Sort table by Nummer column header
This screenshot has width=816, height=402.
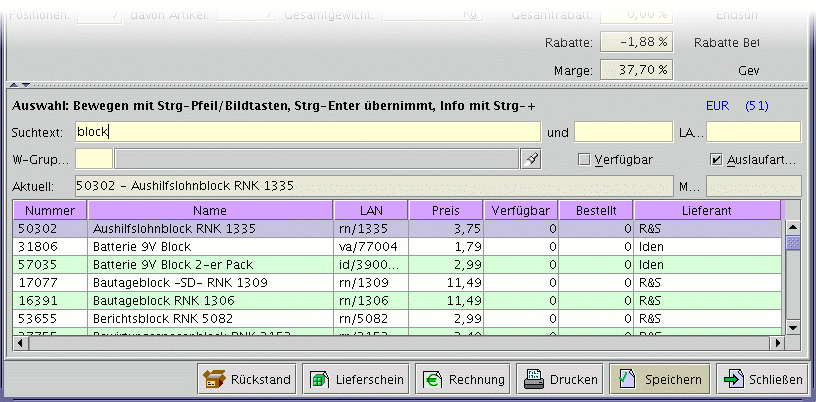(x=50, y=211)
